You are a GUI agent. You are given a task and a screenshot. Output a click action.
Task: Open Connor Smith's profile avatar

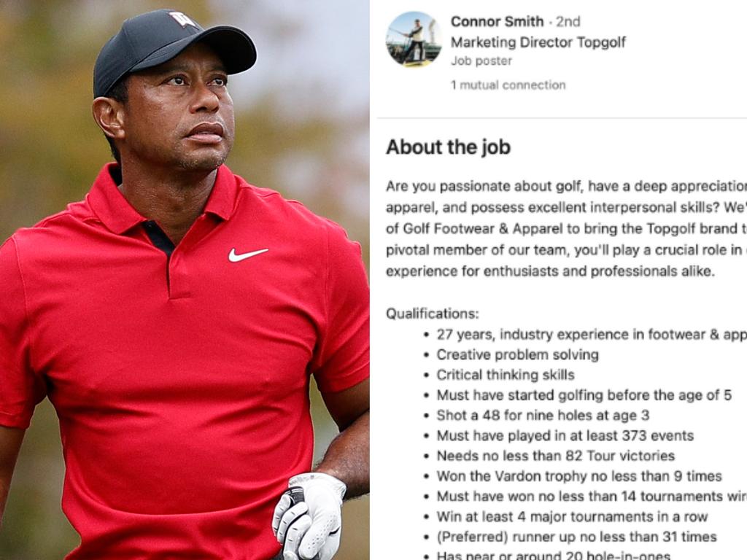click(x=414, y=39)
